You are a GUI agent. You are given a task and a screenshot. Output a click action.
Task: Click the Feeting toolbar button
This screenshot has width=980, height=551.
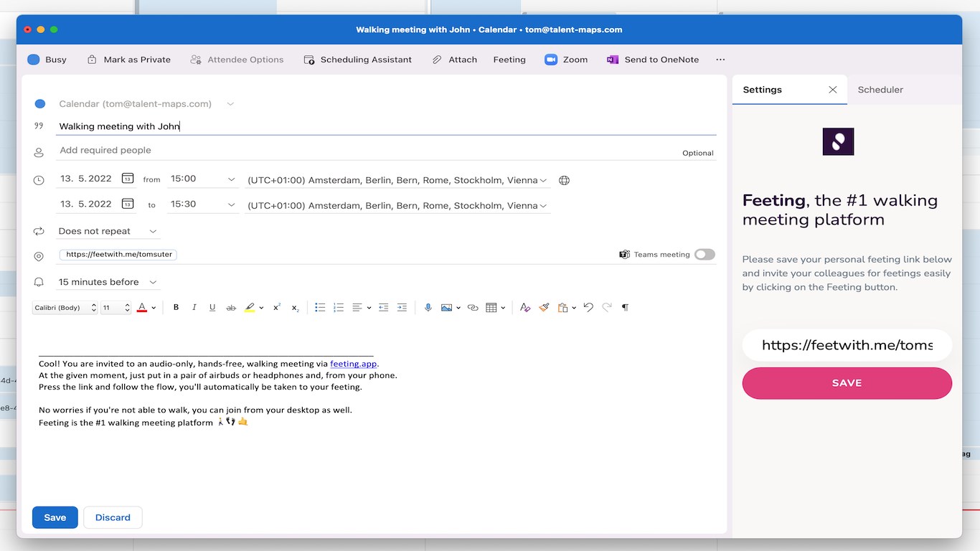pyautogui.click(x=509, y=60)
